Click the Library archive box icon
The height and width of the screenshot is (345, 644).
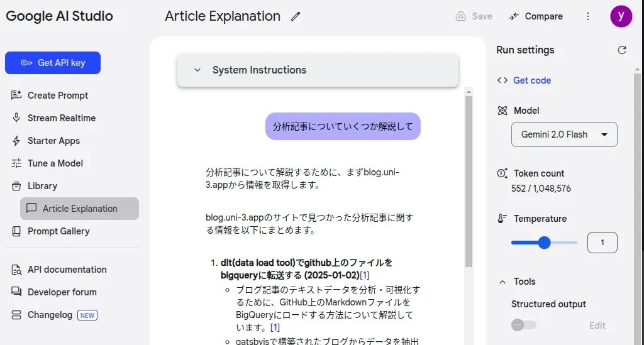tap(16, 186)
